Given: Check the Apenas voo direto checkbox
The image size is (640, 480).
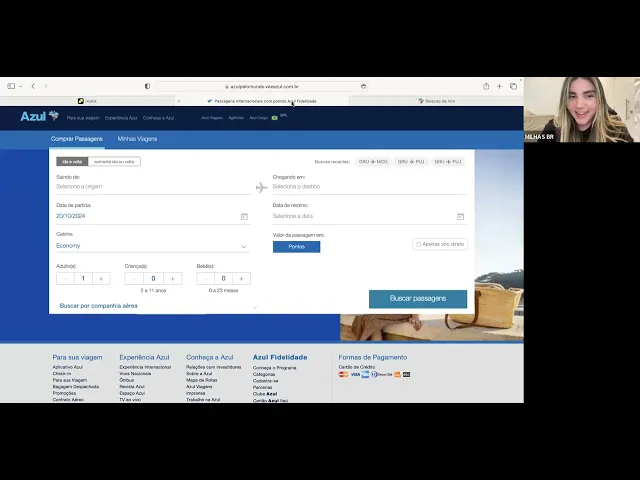Looking at the screenshot, I should (x=418, y=244).
